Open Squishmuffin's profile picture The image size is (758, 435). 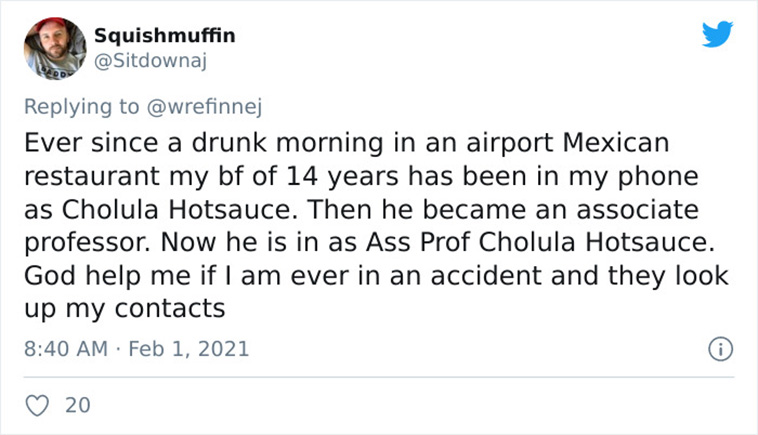55,48
